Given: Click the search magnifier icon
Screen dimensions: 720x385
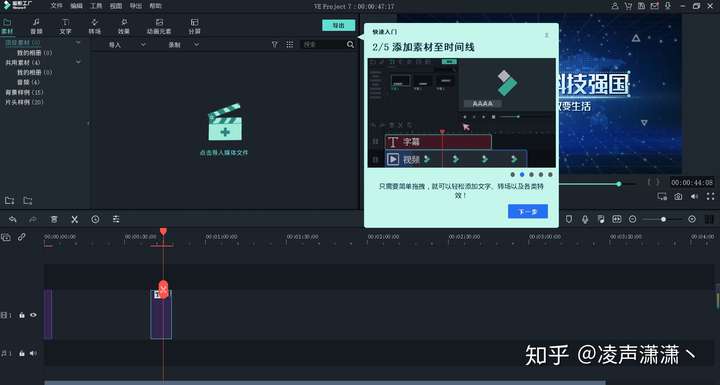Looking at the screenshot, I should 350,45.
